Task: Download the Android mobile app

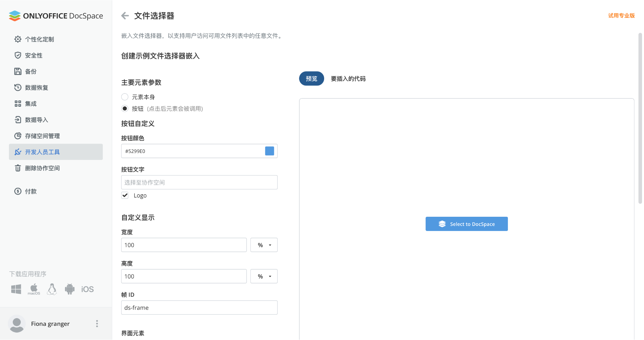Action: (70, 289)
